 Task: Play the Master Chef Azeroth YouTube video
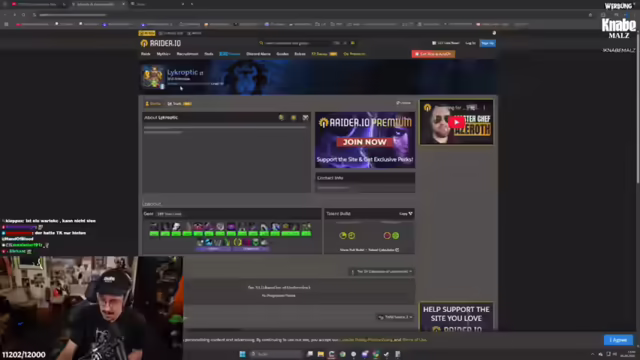456,122
